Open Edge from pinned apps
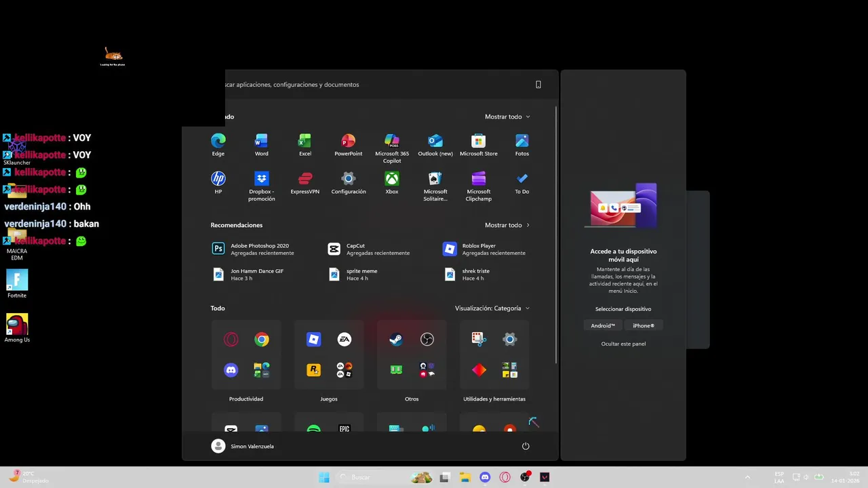Viewport: 868px width, 488px height. point(218,145)
